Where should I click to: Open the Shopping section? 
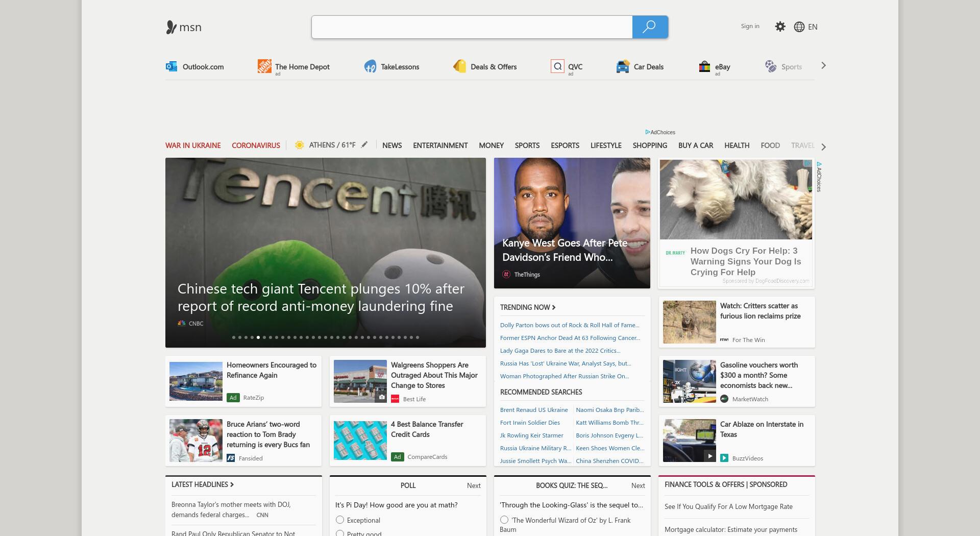[650, 145]
